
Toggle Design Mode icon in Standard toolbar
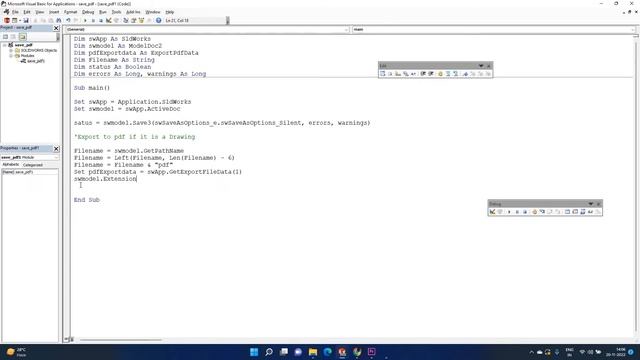(x=109, y=20)
